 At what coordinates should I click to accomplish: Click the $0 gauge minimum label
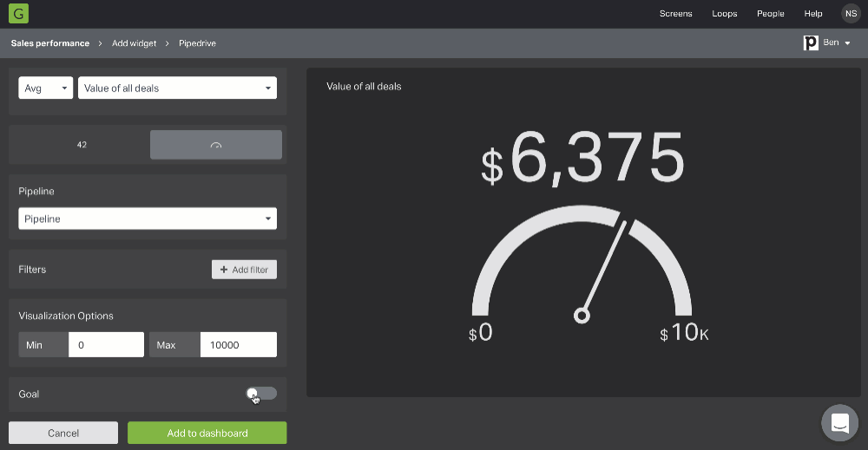click(481, 333)
